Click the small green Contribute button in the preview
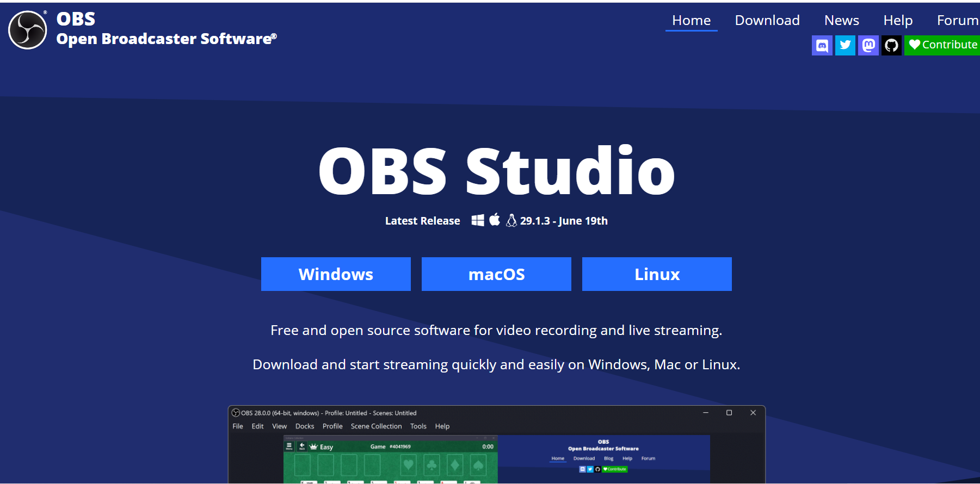 coord(615,469)
